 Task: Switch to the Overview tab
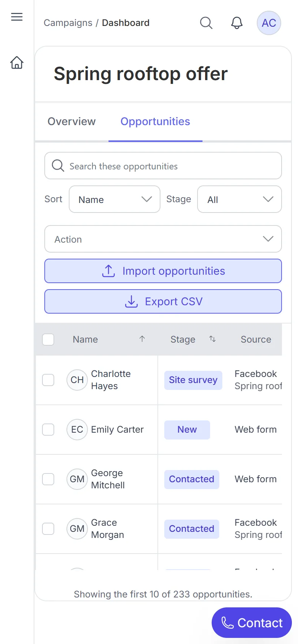[x=71, y=121]
